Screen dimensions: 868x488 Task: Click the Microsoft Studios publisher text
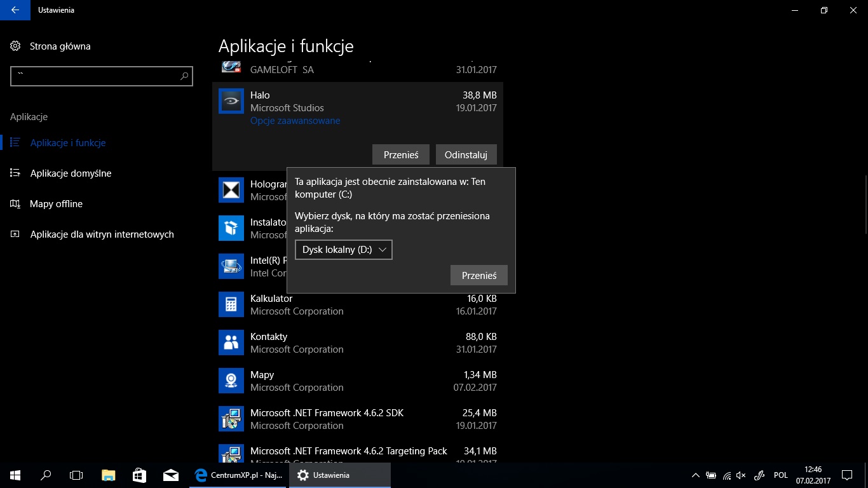287,108
